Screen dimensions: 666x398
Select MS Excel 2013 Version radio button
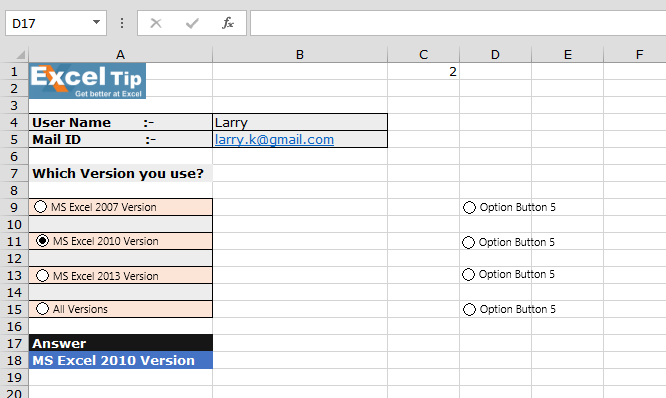(x=42, y=276)
